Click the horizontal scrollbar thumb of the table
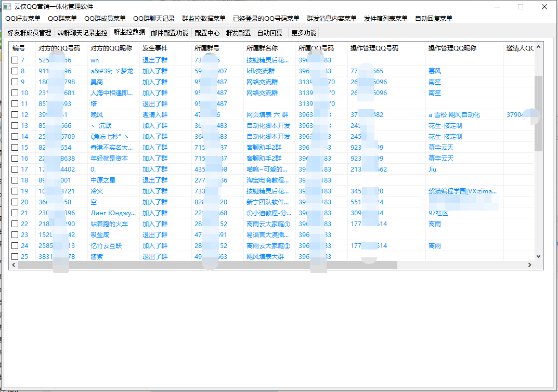This screenshot has height=392, width=558. pyautogui.click(x=207, y=265)
